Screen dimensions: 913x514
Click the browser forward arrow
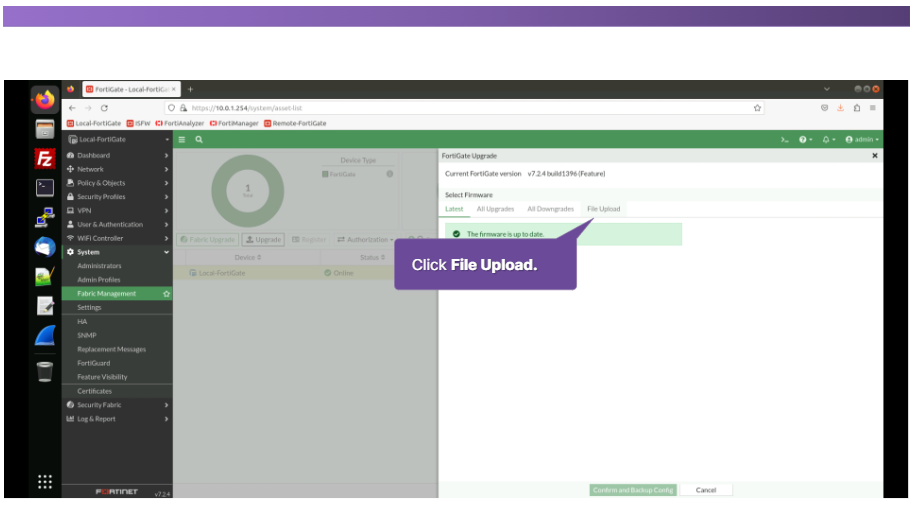[88, 108]
